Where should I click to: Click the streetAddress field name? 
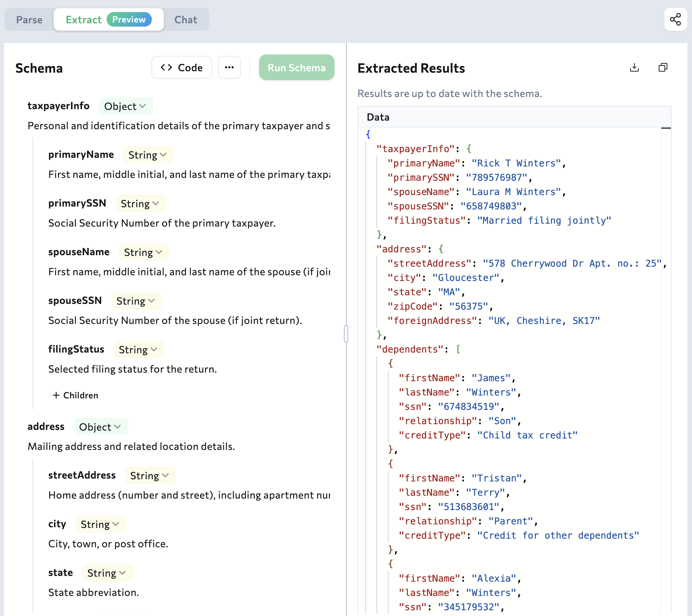pos(82,475)
